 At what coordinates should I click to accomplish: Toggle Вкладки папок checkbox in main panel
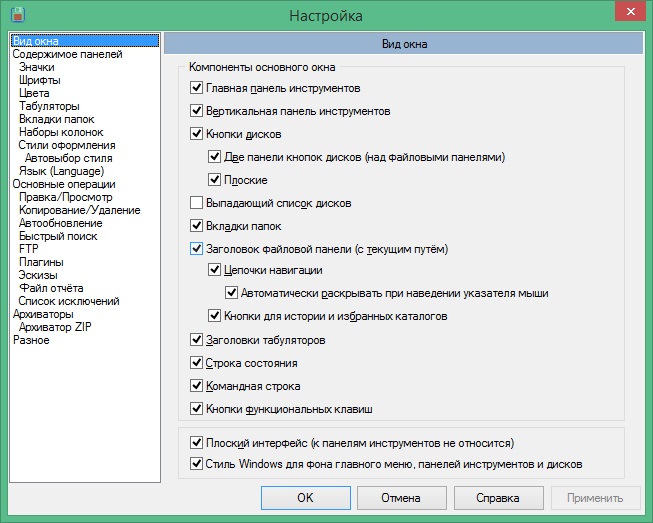click(x=196, y=226)
